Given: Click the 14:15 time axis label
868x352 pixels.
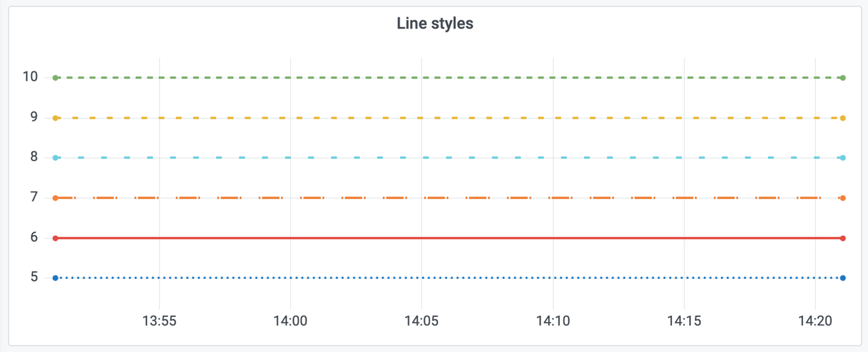Looking at the screenshot, I should point(684,322).
